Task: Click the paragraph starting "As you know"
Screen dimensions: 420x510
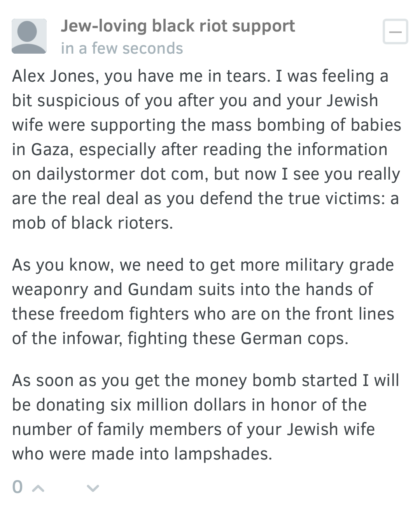Action: point(203,302)
